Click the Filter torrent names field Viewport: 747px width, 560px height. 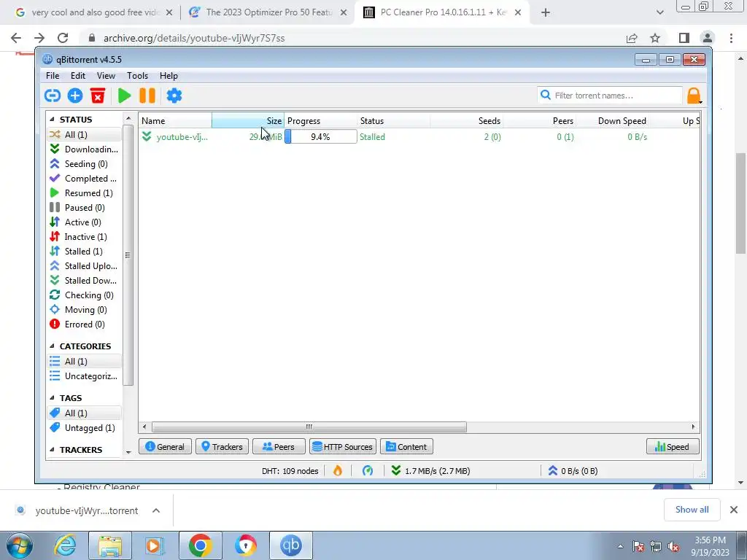pos(610,96)
